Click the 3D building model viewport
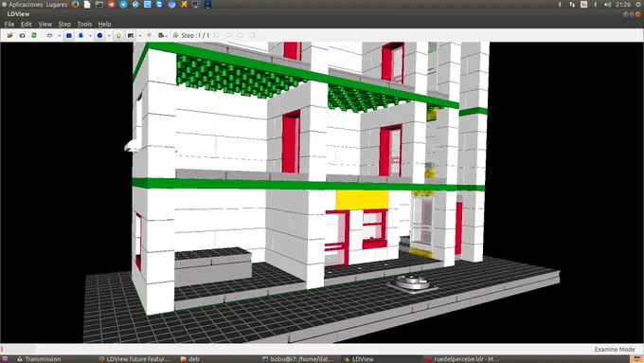This screenshot has width=644, height=363. (322, 192)
